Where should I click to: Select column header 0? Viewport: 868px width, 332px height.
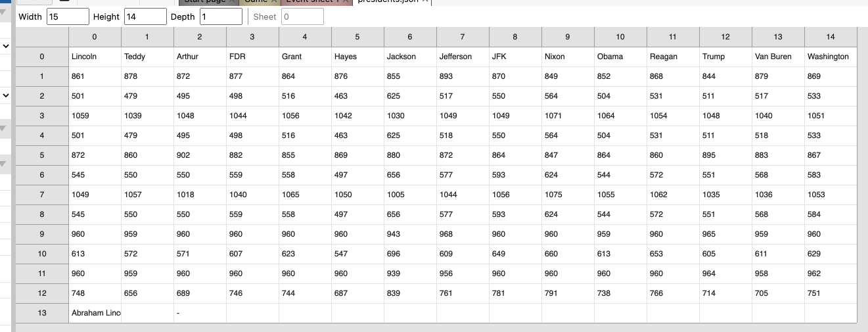coord(95,37)
